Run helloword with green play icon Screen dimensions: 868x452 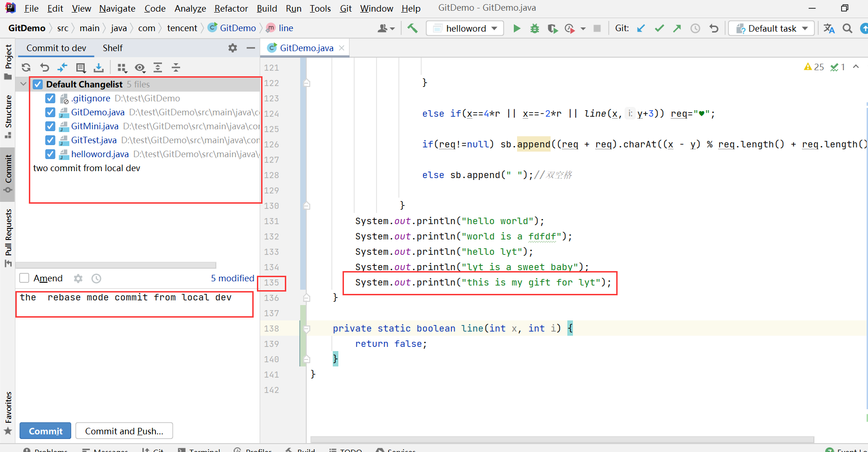tap(517, 28)
